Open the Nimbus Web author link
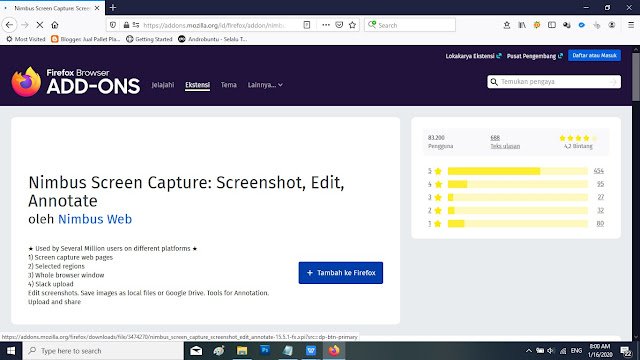 (x=95, y=219)
